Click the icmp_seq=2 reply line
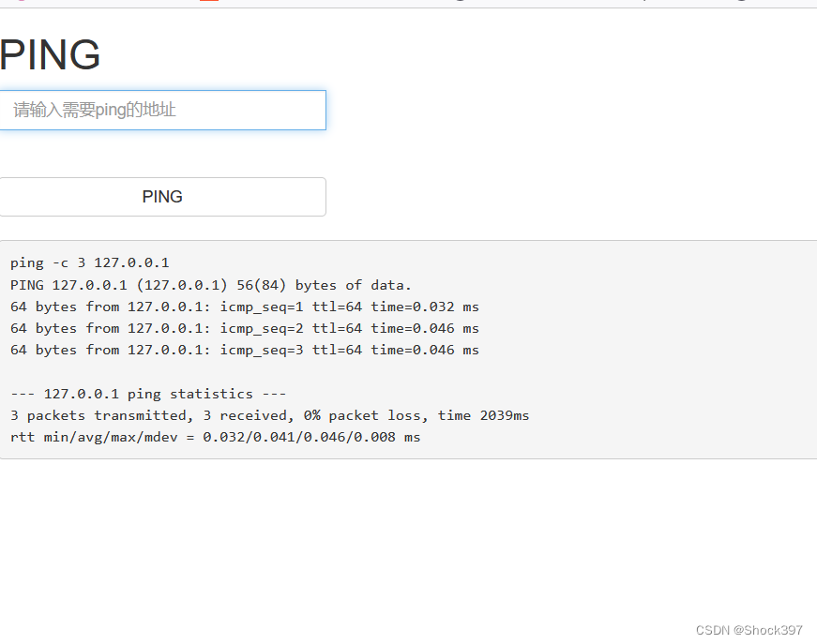The height and width of the screenshot is (644, 817). (x=245, y=328)
